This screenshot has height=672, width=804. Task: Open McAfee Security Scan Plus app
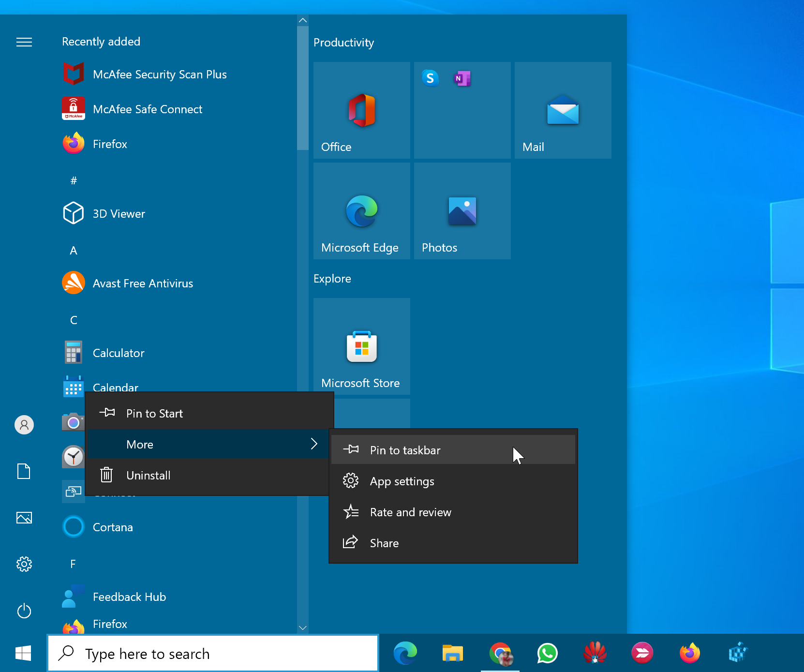[x=159, y=75]
